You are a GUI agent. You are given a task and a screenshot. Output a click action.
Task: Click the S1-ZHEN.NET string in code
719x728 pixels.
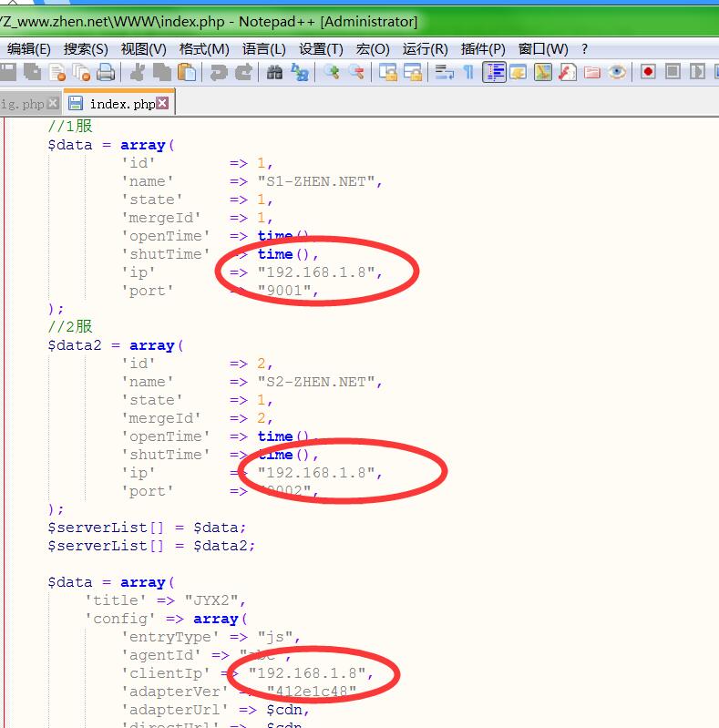coord(315,181)
